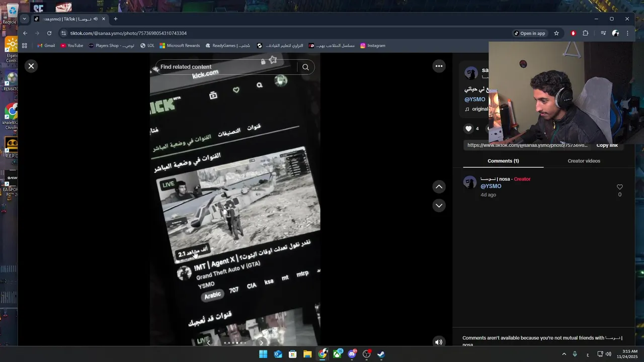The height and width of the screenshot is (362, 644).
Task: Go to the previous post with the up arrow
Action: tap(439, 187)
